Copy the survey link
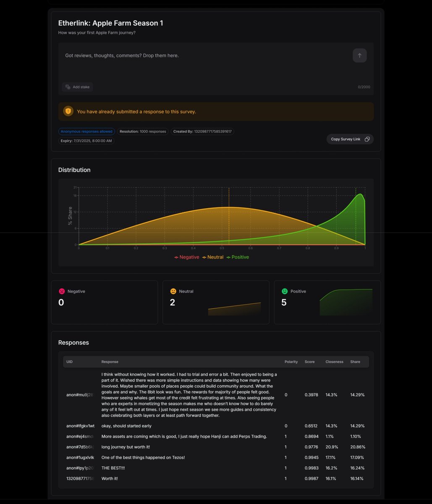 (350, 139)
